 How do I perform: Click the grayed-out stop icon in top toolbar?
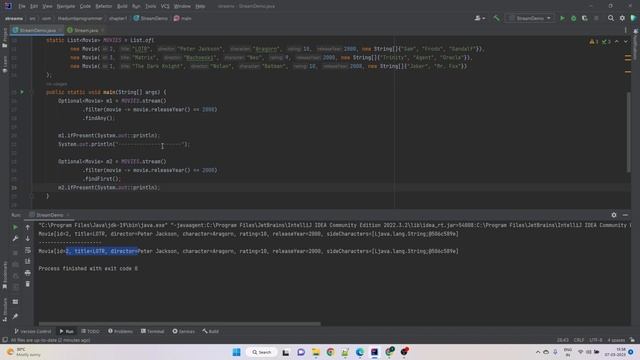596,18
